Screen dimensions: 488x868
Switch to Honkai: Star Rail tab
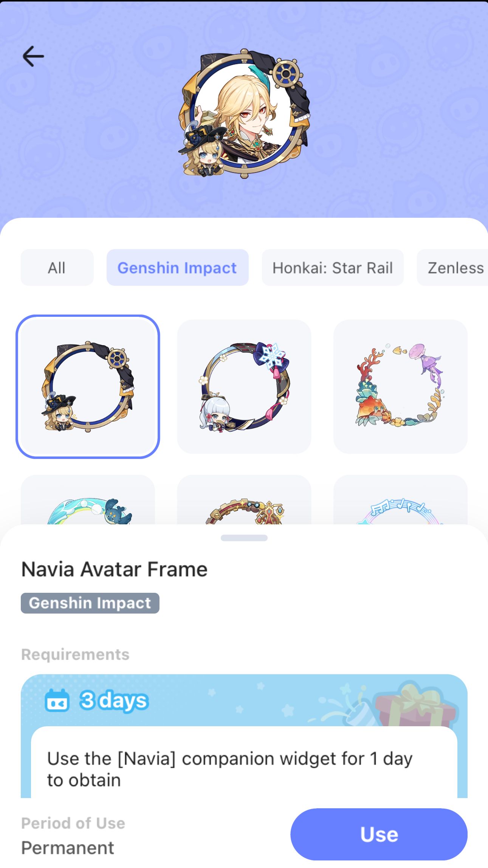tap(333, 268)
